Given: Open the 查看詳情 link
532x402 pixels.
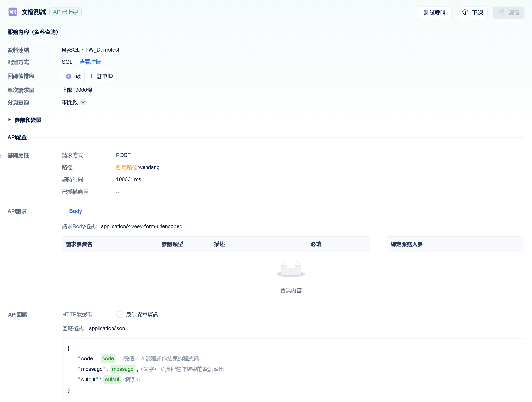Looking at the screenshot, I should coord(90,62).
